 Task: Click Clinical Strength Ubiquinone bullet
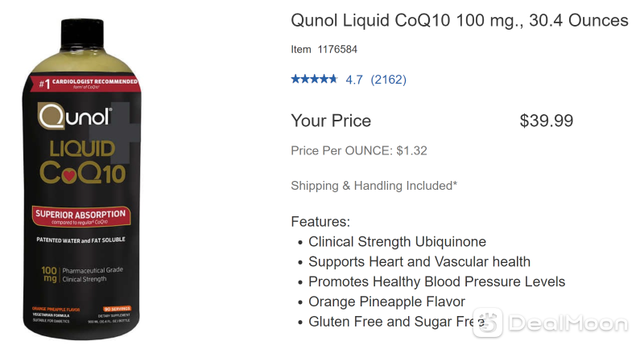(397, 242)
